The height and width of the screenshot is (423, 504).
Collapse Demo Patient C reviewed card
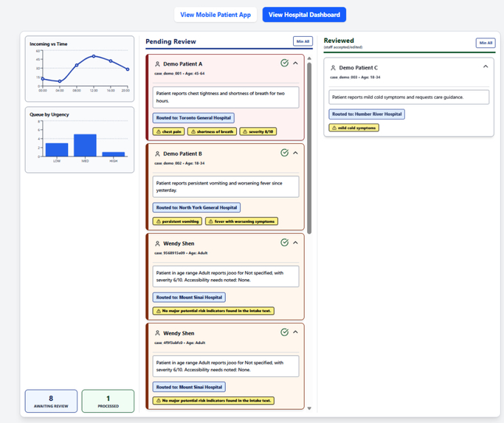pos(486,66)
